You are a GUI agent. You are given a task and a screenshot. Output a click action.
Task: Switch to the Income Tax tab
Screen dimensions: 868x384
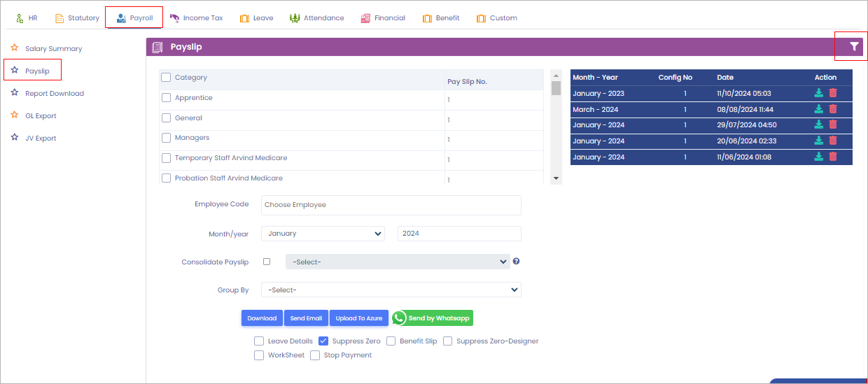196,17
